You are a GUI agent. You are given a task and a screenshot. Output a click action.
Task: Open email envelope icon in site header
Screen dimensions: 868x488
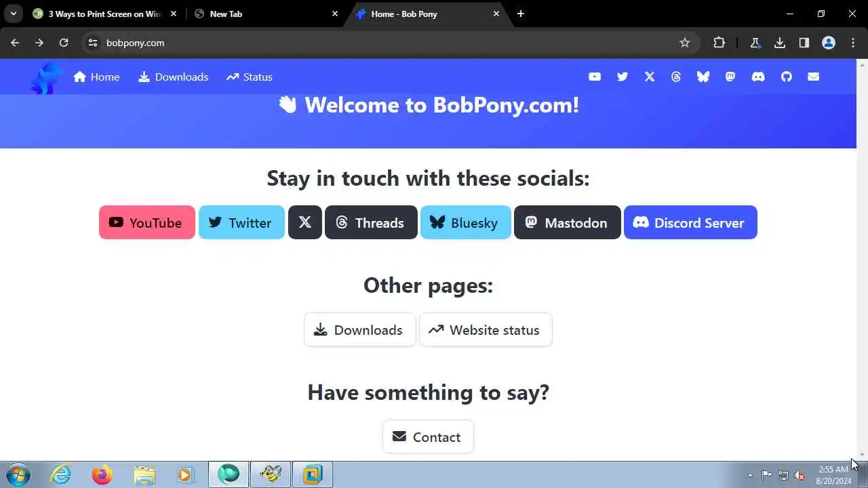[x=814, y=77]
